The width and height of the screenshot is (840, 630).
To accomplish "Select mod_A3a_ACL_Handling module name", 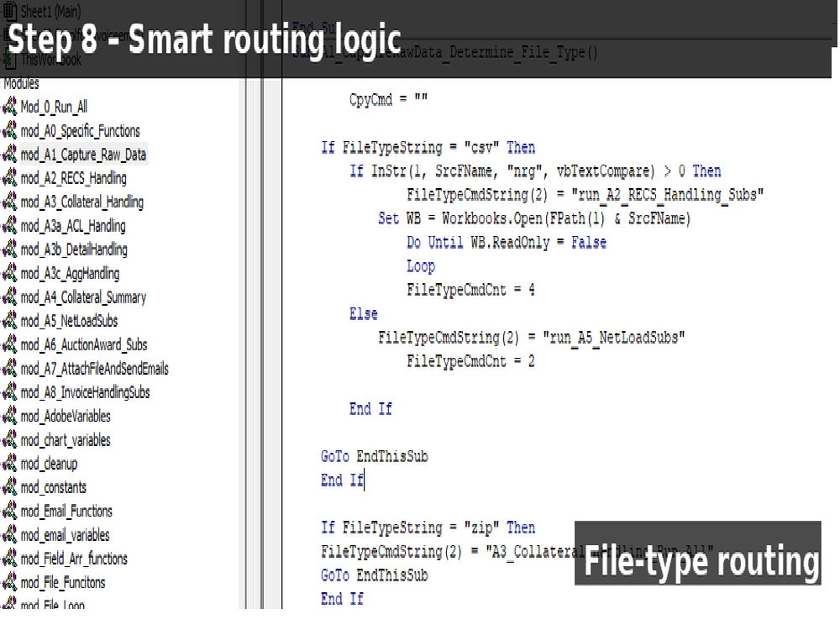I will [73, 226].
